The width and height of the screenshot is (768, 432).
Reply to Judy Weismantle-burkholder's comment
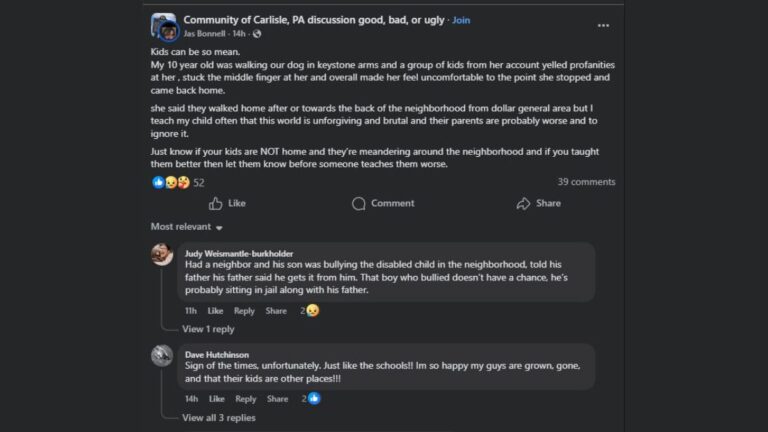click(x=244, y=311)
